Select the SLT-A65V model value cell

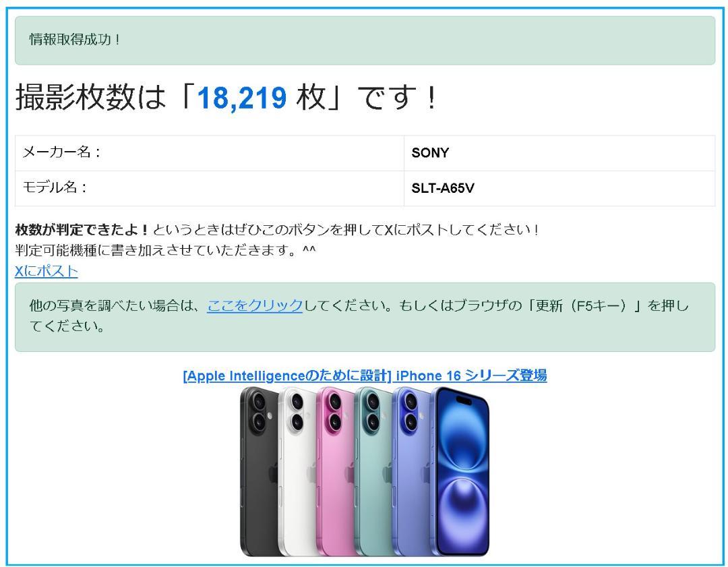(559, 188)
